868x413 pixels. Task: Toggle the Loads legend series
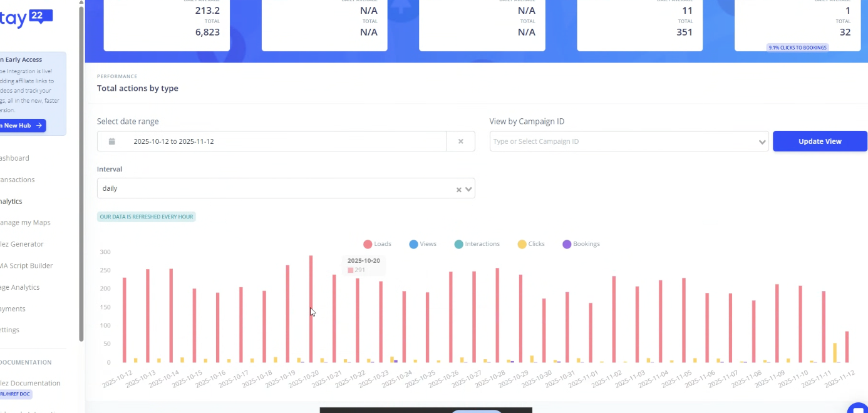pyautogui.click(x=377, y=244)
